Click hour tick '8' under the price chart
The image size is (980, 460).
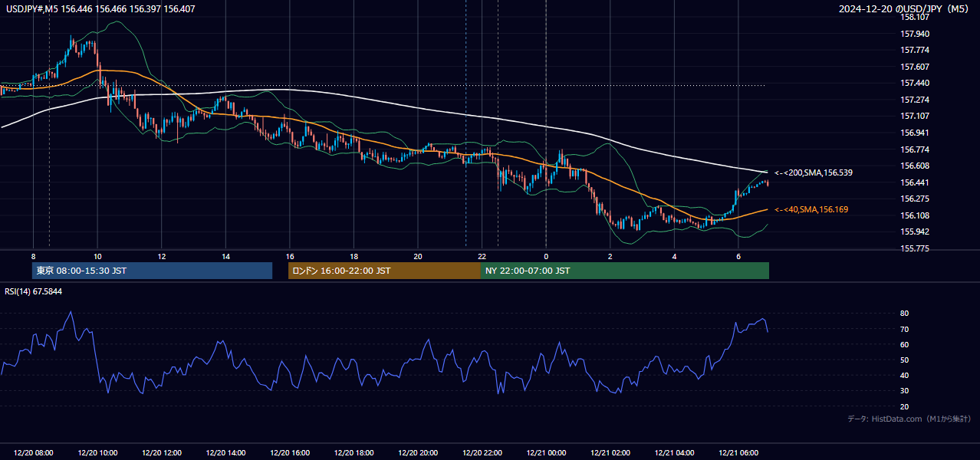pyautogui.click(x=34, y=256)
